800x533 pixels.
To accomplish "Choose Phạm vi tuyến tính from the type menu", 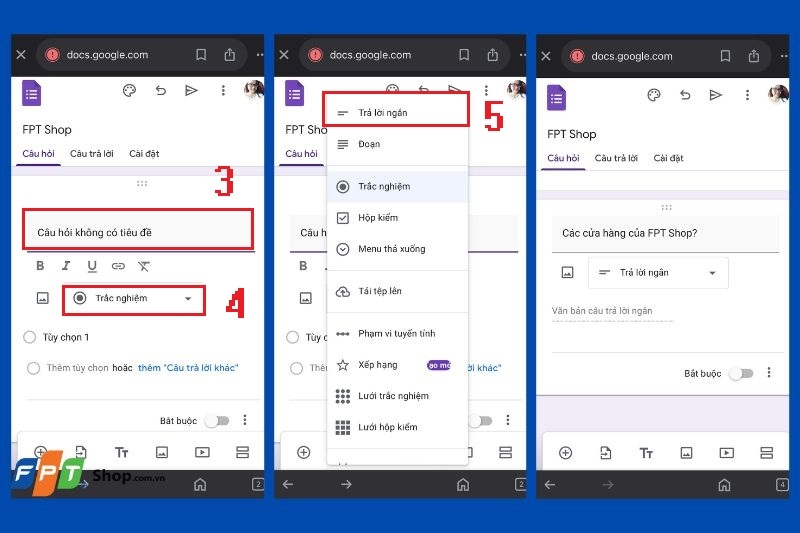I will 397,334.
